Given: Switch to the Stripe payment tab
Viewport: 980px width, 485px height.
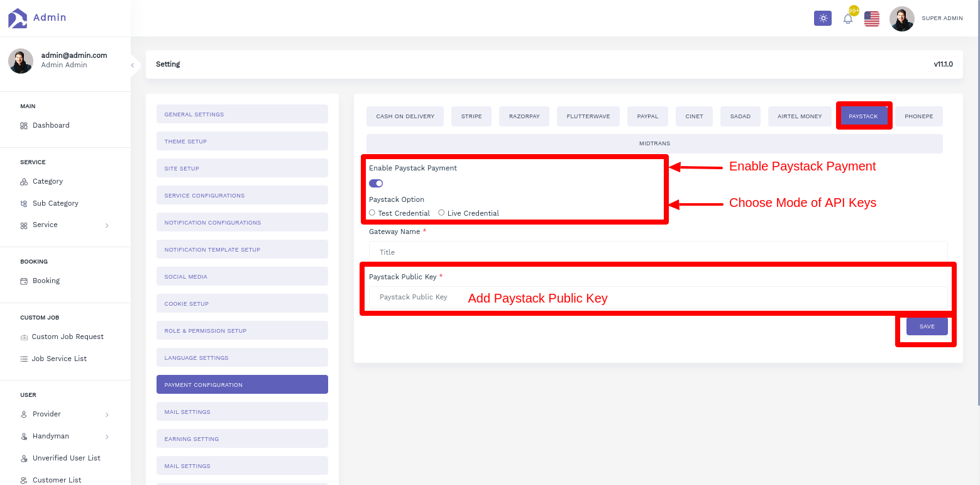Looking at the screenshot, I should coord(471,116).
